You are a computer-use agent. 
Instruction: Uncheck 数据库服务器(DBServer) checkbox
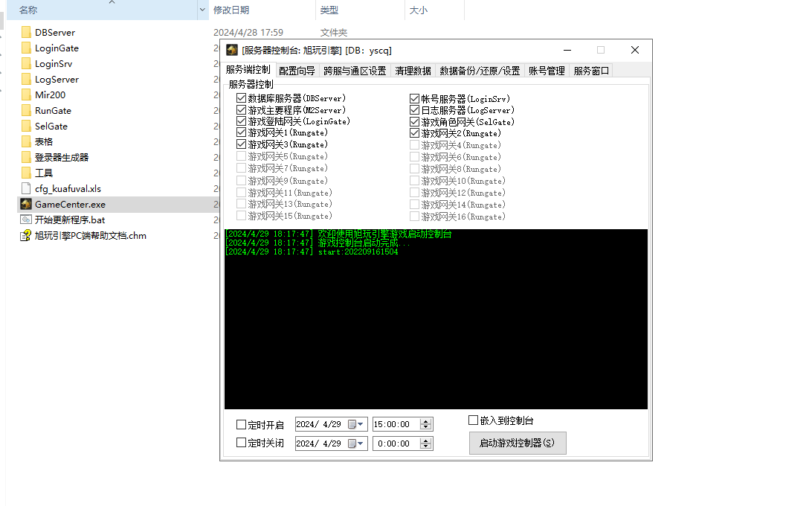click(241, 98)
